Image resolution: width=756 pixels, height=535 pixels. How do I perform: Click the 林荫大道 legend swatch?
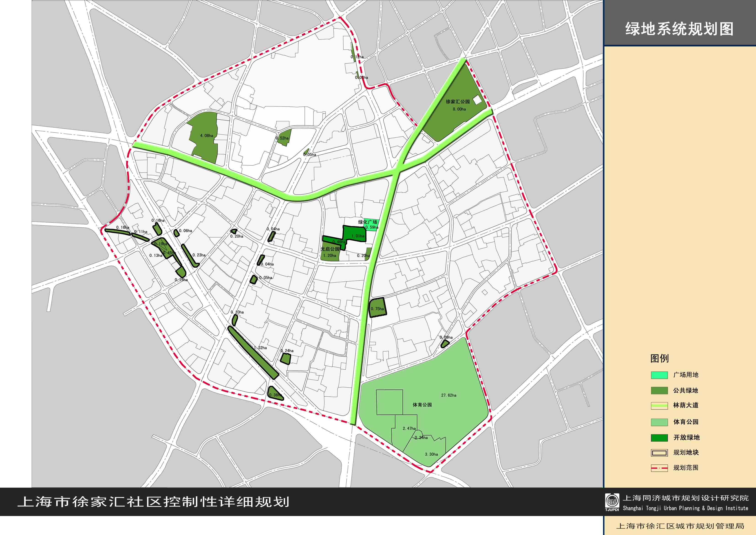tap(659, 406)
